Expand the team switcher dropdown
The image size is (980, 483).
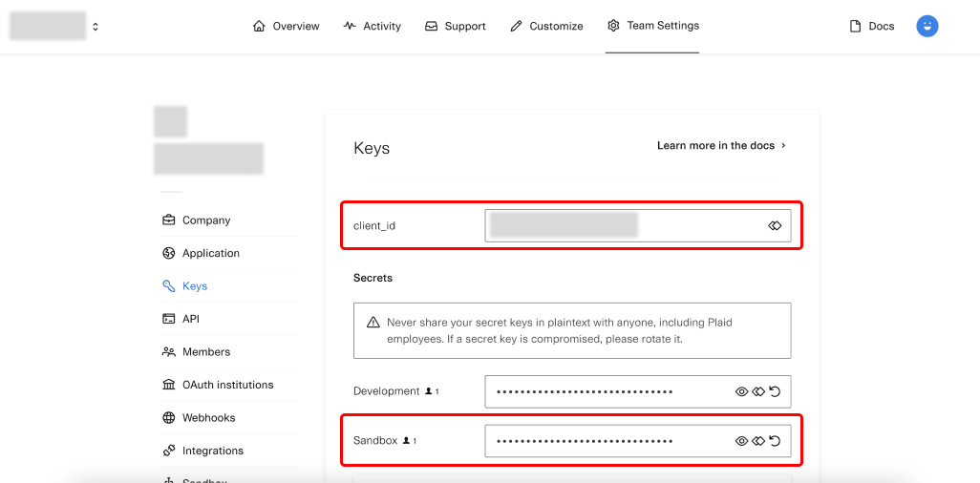tap(96, 27)
